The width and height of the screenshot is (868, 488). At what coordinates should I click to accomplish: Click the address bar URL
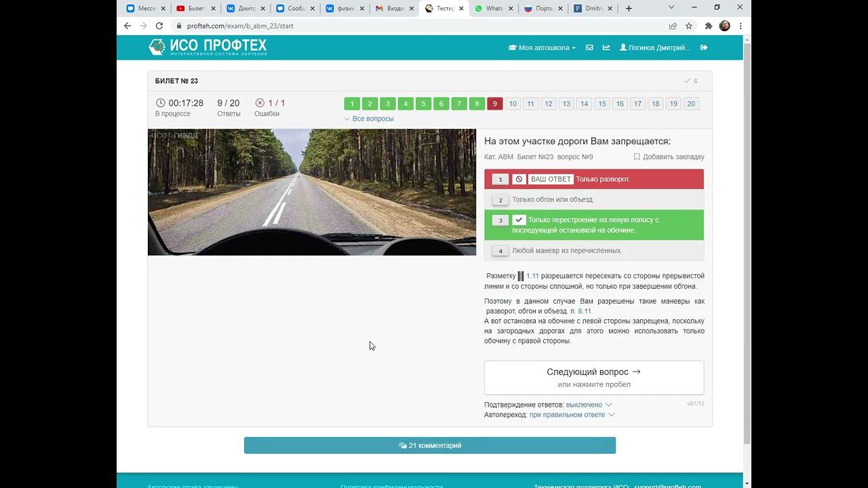coord(240,26)
